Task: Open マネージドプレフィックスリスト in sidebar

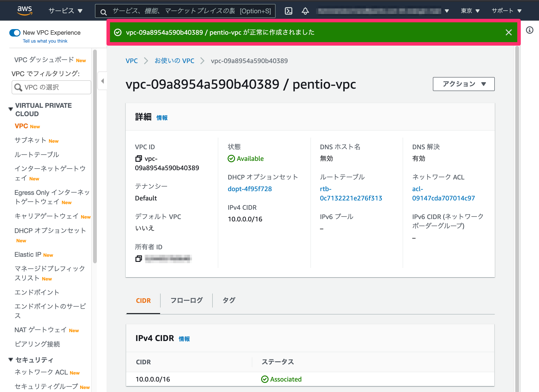Action: click(50, 273)
